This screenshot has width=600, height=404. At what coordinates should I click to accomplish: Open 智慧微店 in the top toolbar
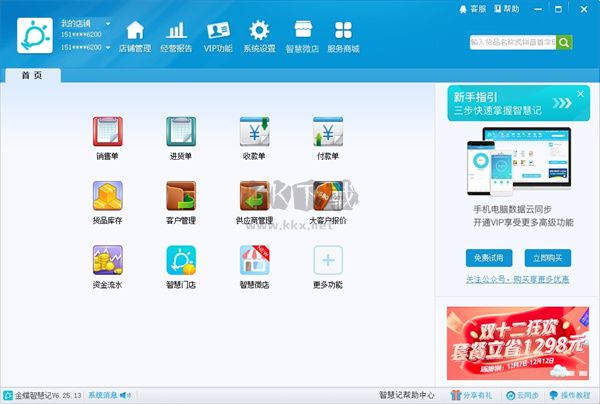tap(302, 37)
